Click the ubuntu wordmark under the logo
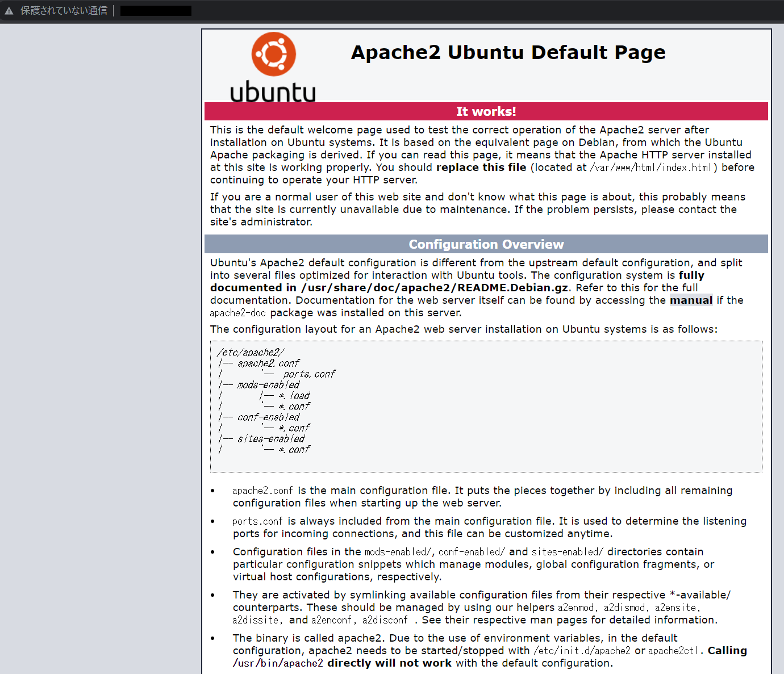 coord(273,91)
